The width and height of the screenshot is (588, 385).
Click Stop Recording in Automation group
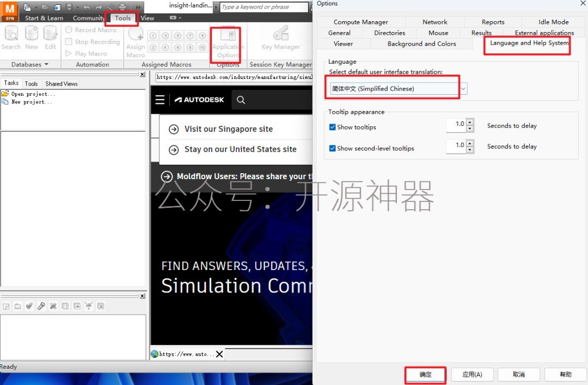(x=93, y=41)
